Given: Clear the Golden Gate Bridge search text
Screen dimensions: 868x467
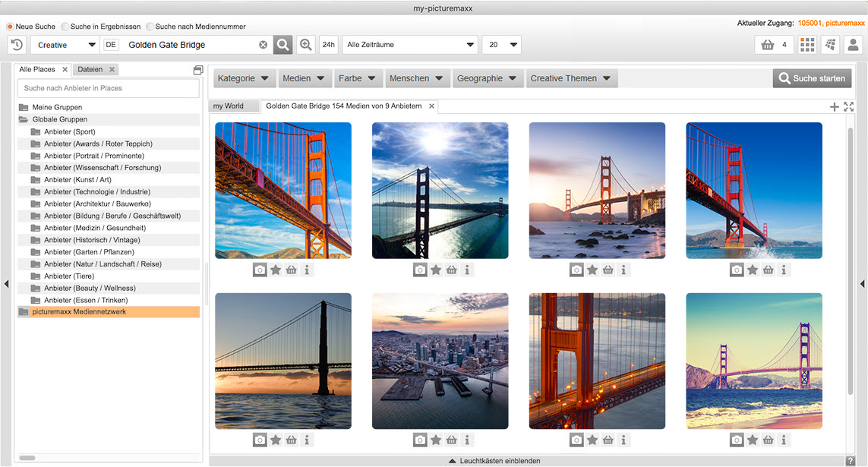Looking at the screenshot, I should pos(264,45).
